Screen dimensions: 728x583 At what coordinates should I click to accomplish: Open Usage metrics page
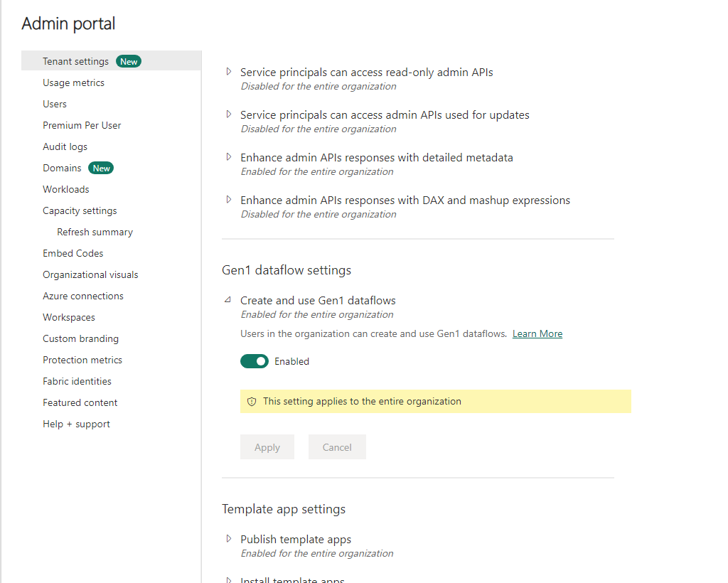point(73,82)
